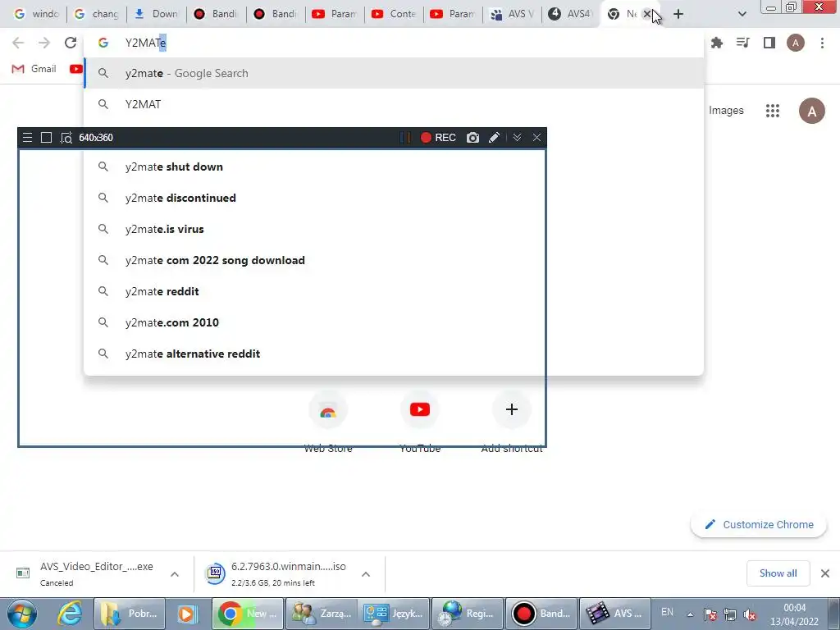Open YouTube bookmark icon in bookmarks bar

76,69
